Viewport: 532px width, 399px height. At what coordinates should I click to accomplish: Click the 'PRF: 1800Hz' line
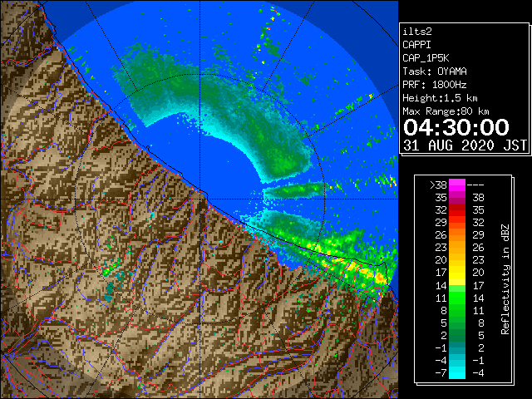tap(435, 85)
